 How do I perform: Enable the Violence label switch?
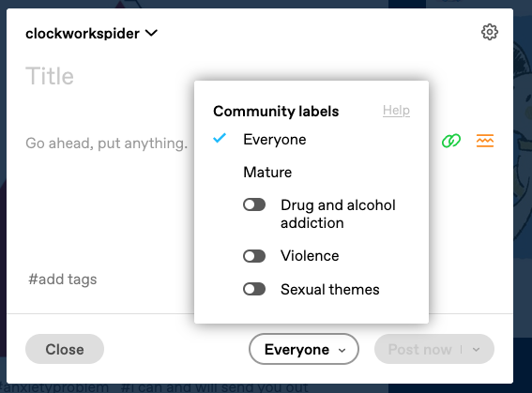click(x=254, y=256)
